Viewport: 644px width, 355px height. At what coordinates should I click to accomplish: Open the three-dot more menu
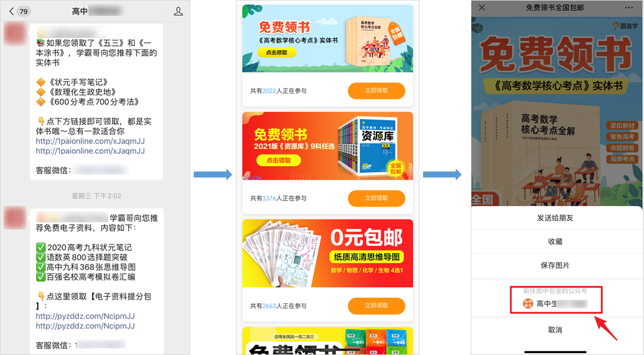coord(629,7)
